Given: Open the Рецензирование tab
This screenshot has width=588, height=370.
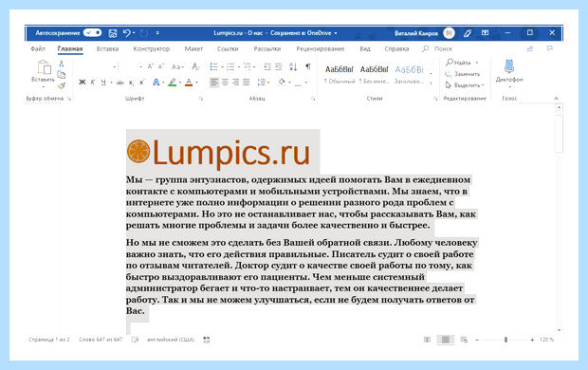Looking at the screenshot, I should [x=321, y=48].
